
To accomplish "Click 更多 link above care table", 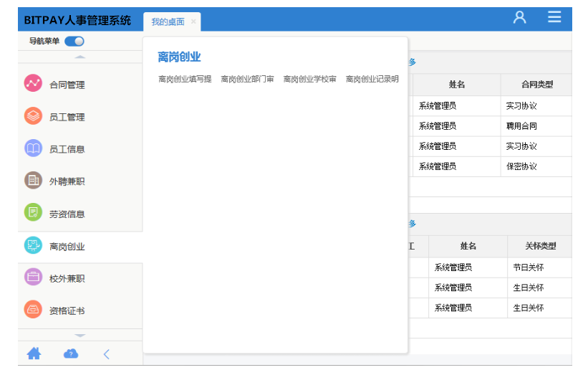I will [x=412, y=224].
